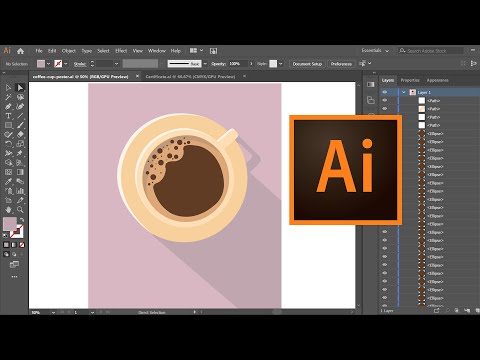Select the Rectangle tool
This screenshot has height=360, width=480.
pos(8,125)
